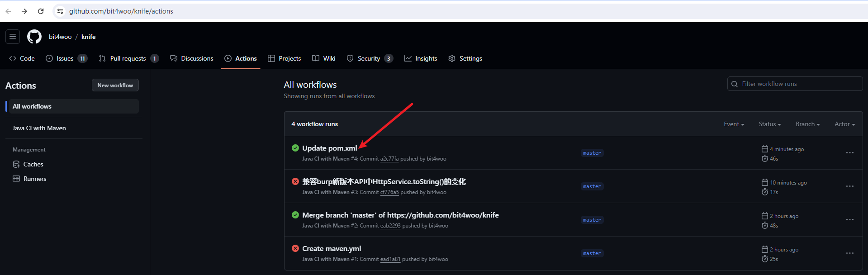Open the Merge branch 'master' workflow run
The width and height of the screenshot is (868, 275).
pyautogui.click(x=400, y=215)
